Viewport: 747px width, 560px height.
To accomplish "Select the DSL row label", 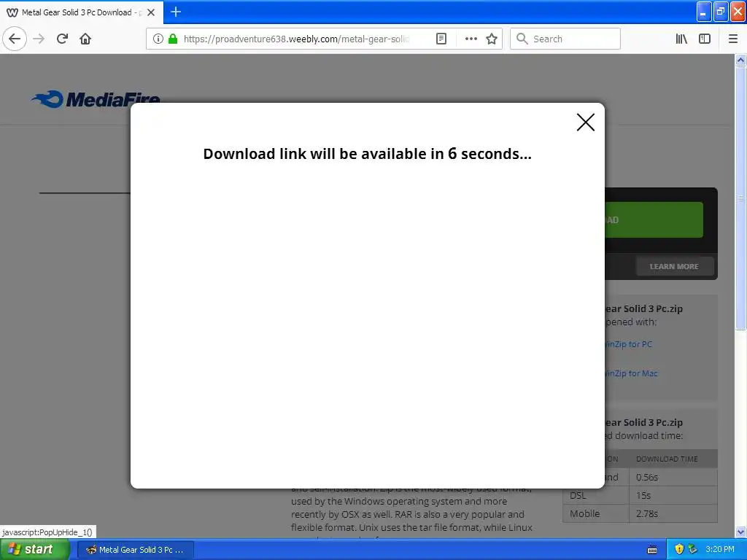I will click(x=596, y=495).
